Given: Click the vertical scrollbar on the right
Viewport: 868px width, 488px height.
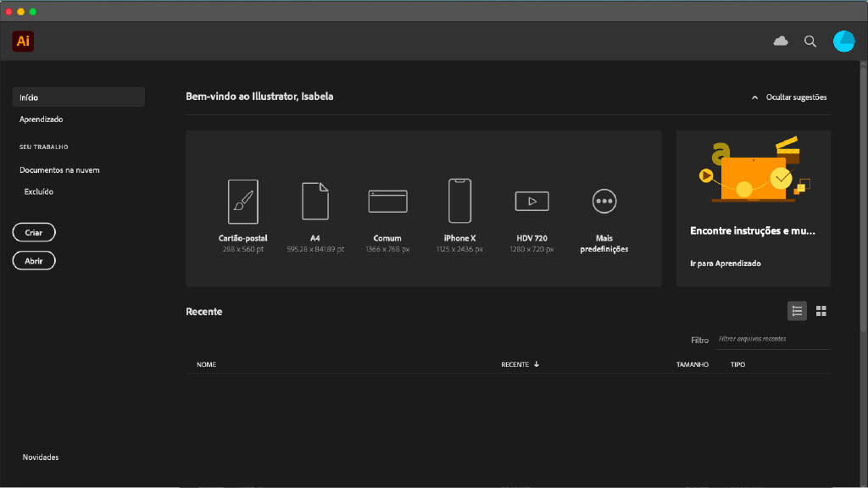Looking at the screenshot, I should point(863,199).
